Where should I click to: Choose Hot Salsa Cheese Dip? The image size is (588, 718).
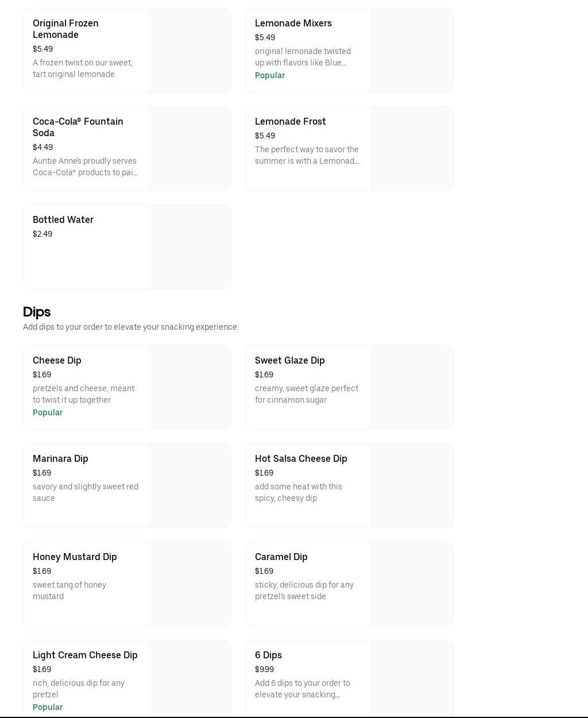(301, 459)
